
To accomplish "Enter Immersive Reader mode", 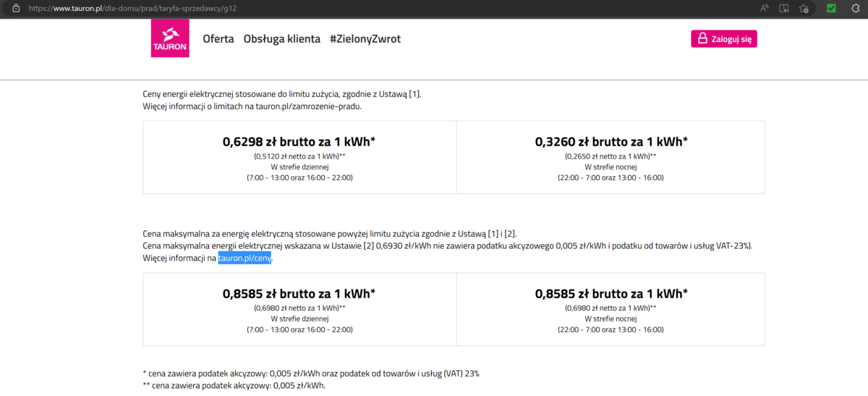I will (x=784, y=9).
